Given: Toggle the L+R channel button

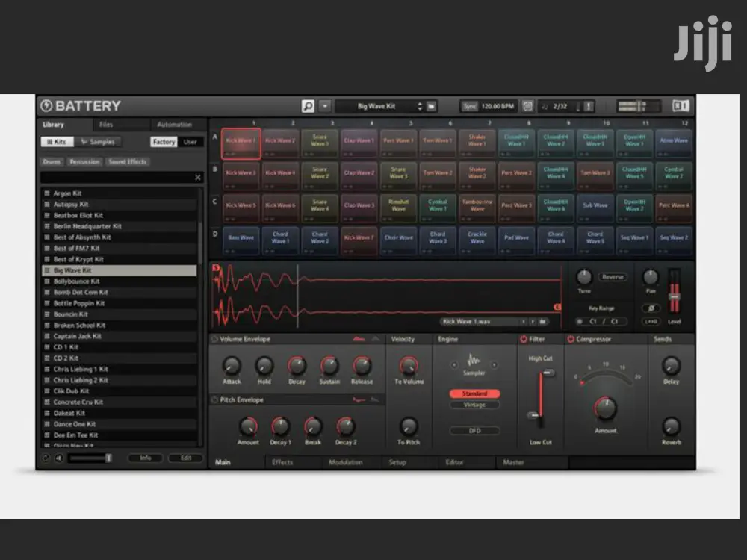Looking at the screenshot, I should tap(651, 321).
